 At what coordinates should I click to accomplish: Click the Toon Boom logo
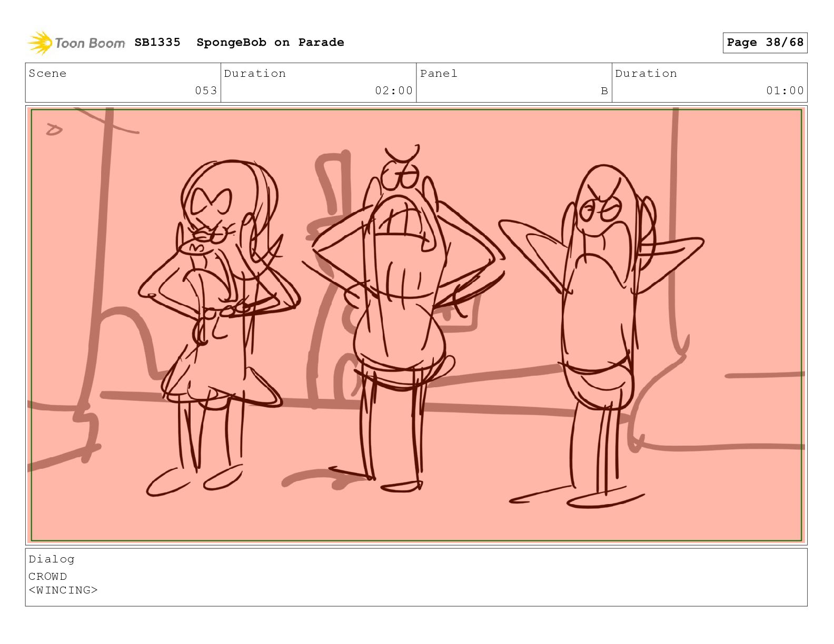click(76, 43)
